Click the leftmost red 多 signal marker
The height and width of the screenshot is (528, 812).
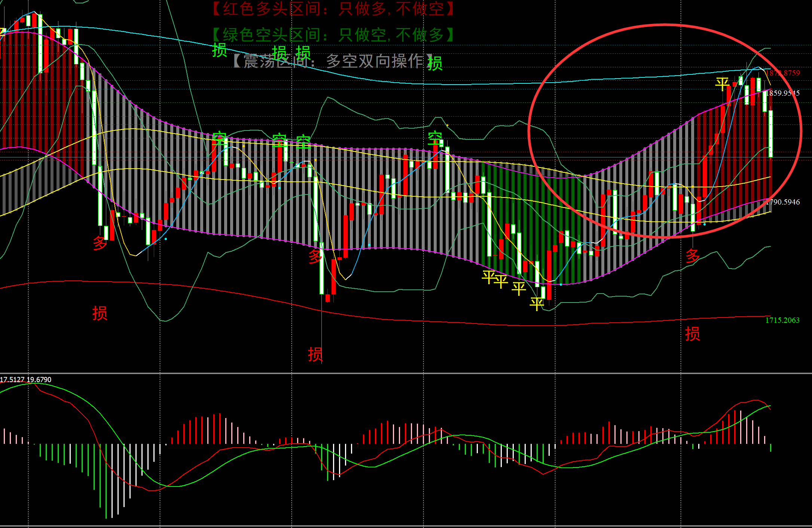click(100, 243)
